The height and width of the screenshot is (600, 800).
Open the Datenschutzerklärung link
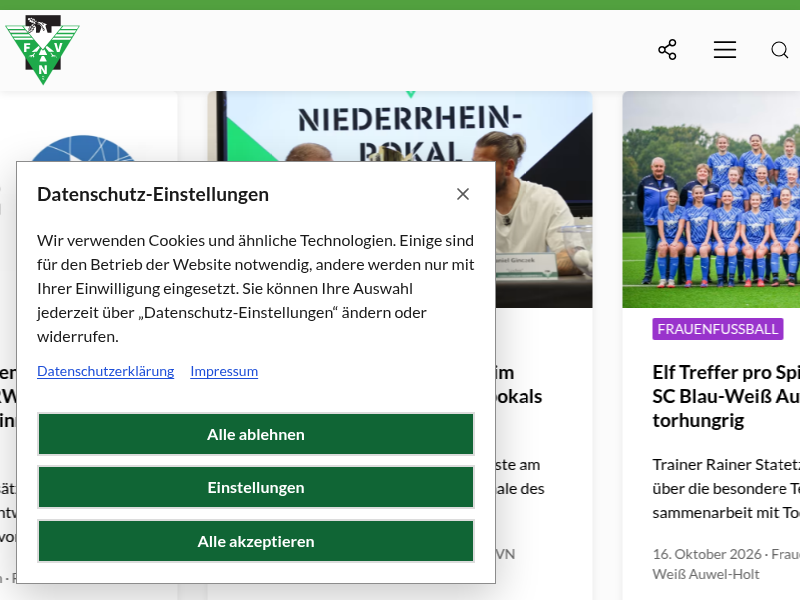[106, 371]
